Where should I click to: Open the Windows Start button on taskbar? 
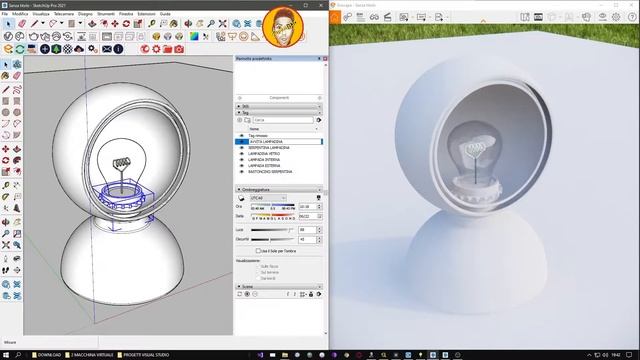pos(6,355)
